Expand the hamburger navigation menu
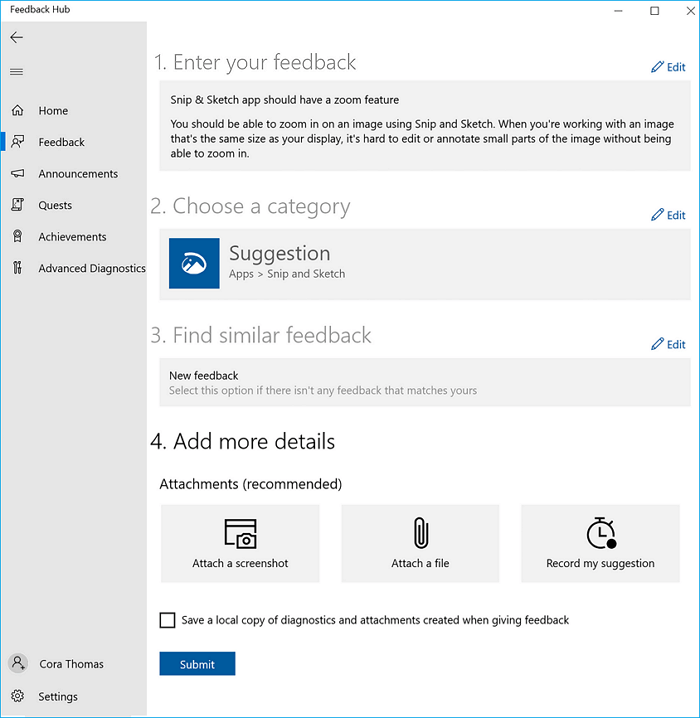 click(16, 72)
